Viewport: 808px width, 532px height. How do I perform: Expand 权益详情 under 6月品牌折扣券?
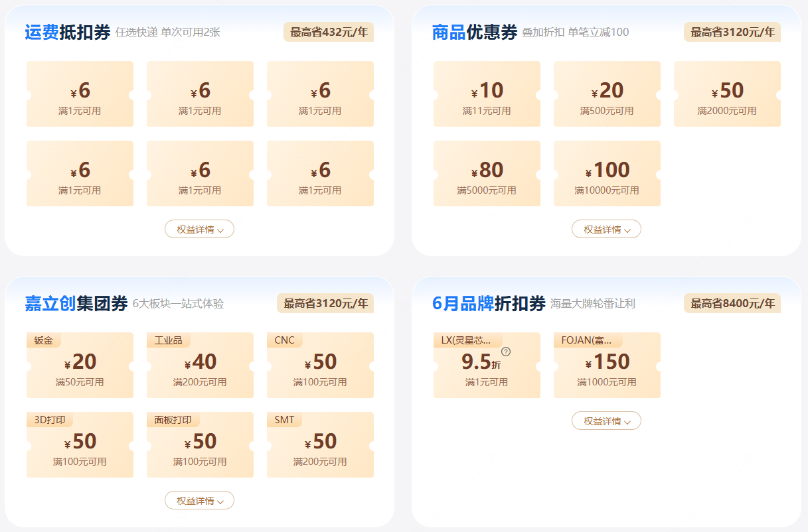click(606, 421)
